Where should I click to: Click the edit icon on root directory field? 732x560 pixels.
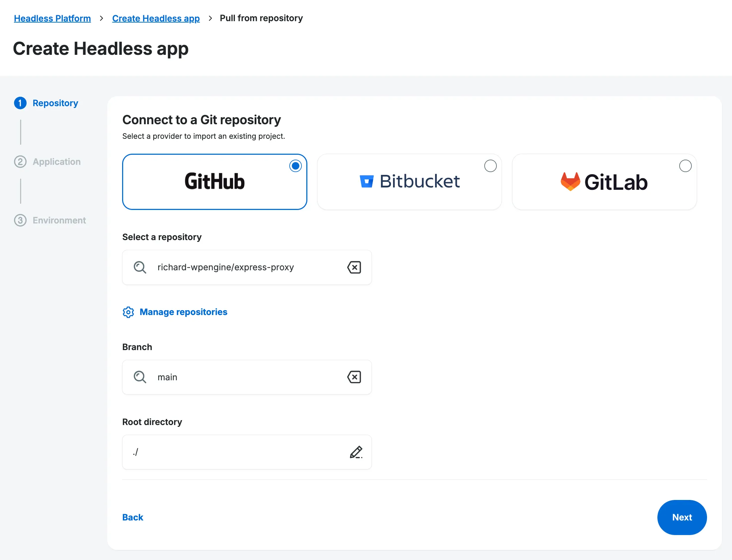[x=355, y=452]
